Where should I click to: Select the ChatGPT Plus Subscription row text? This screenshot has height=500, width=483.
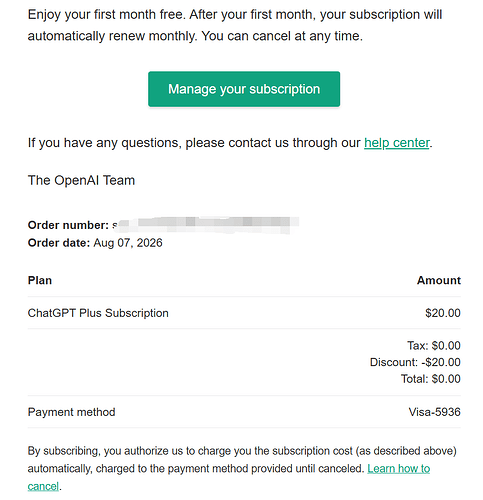[98, 313]
